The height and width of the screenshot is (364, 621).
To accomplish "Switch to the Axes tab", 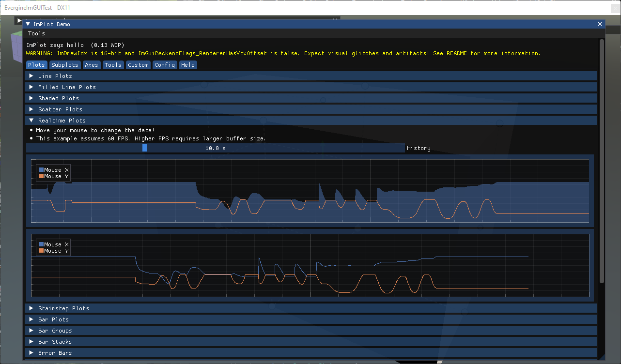I will (91, 65).
